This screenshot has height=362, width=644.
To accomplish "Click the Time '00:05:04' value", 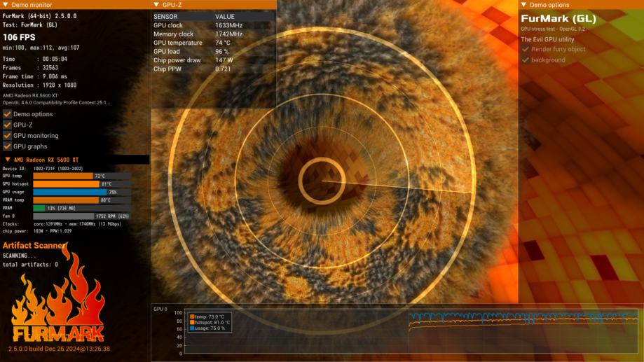I will [55, 59].
